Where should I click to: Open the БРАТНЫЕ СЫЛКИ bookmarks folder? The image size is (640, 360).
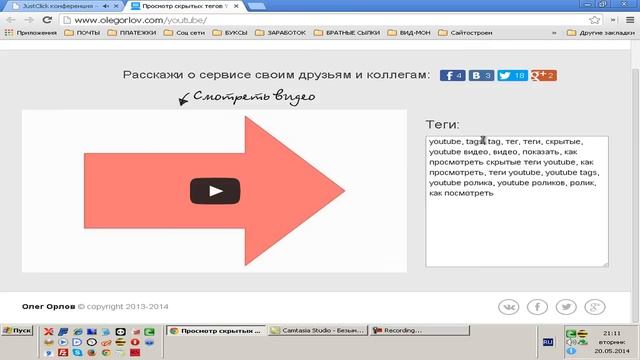pyautogui.click(x=347, y=33)
